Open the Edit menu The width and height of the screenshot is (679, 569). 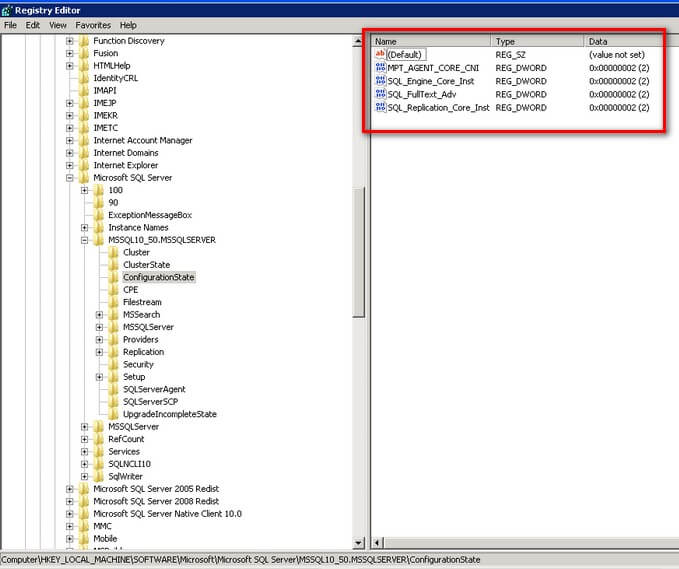(x=32, y=25)
